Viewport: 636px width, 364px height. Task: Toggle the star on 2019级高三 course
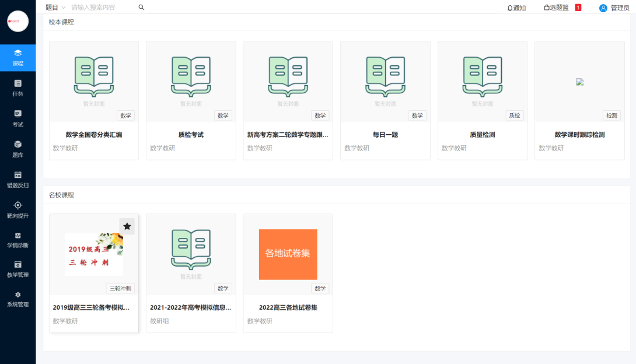click(x=127, y=226)
